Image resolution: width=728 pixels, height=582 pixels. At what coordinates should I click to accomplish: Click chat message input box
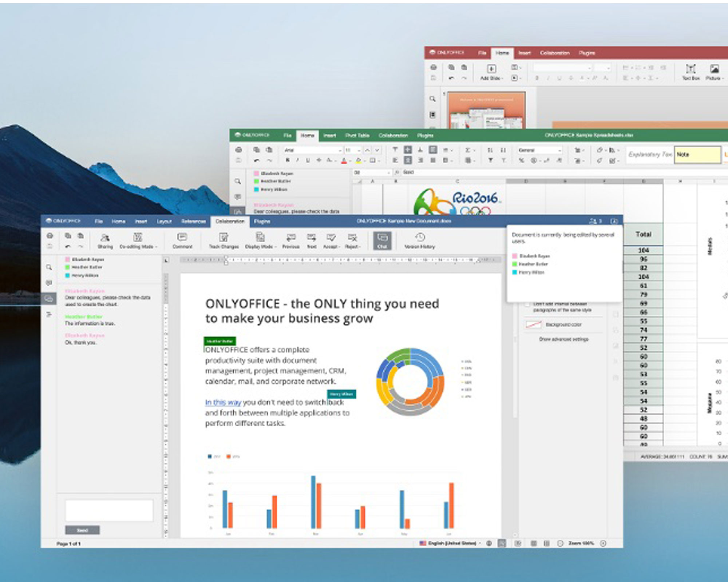(x=109, y=510)
